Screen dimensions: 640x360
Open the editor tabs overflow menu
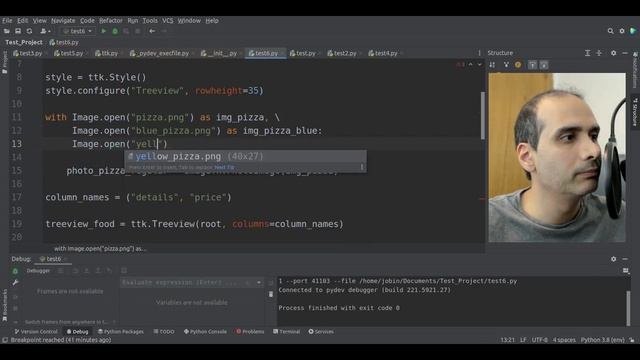pyautogui.click(x=479, y=53)
